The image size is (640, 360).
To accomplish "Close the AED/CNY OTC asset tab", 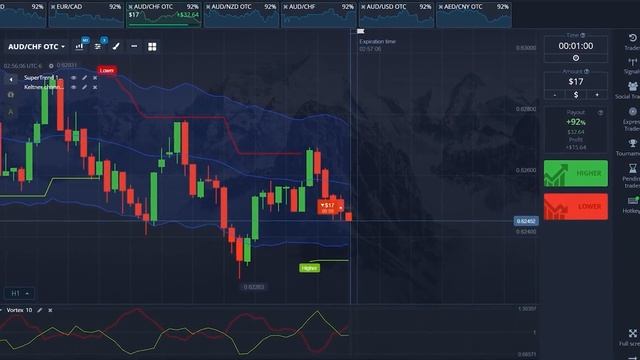I will [441, 7].
